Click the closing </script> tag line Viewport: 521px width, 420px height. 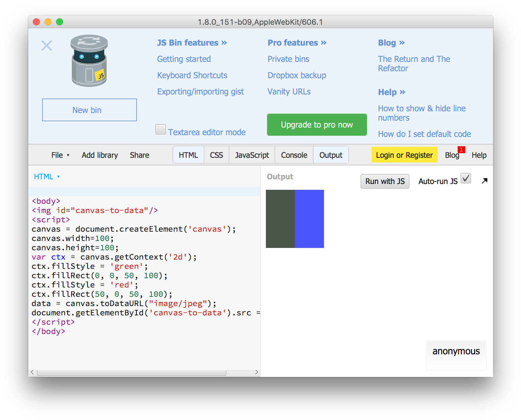tap(53, 322)
